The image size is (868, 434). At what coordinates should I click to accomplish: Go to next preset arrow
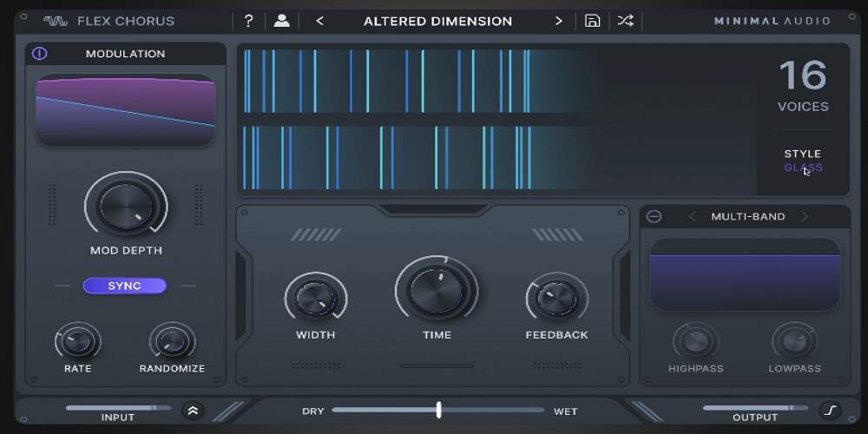pos(558,21)
